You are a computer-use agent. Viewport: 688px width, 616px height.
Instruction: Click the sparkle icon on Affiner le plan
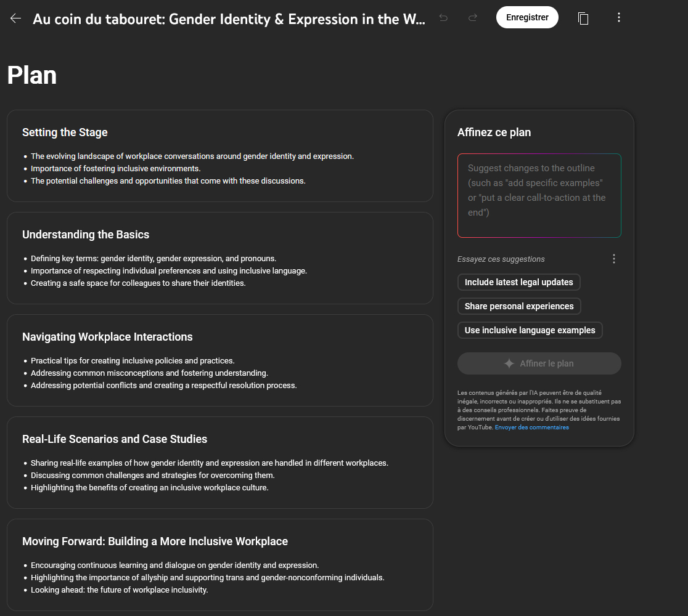(x=509, y=363)
